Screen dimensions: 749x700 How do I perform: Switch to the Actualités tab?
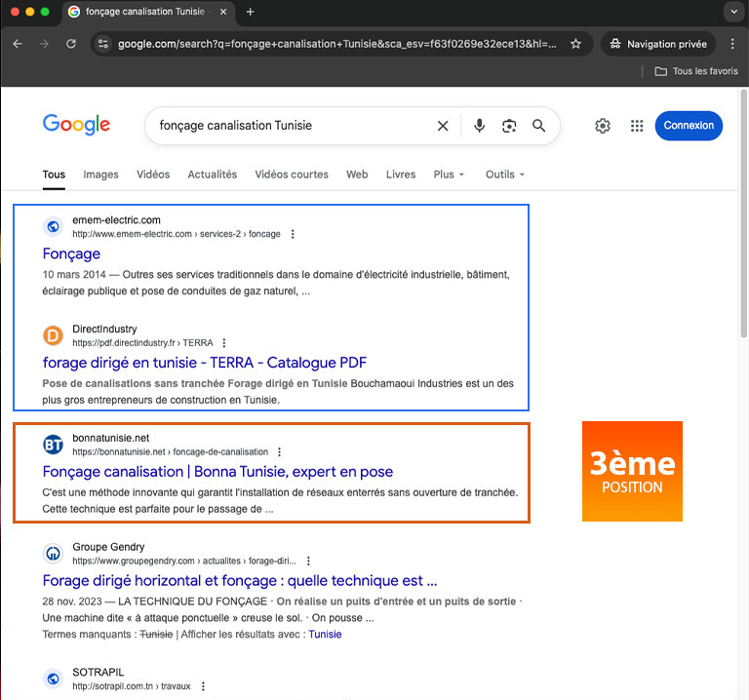[x=212, y=175]
